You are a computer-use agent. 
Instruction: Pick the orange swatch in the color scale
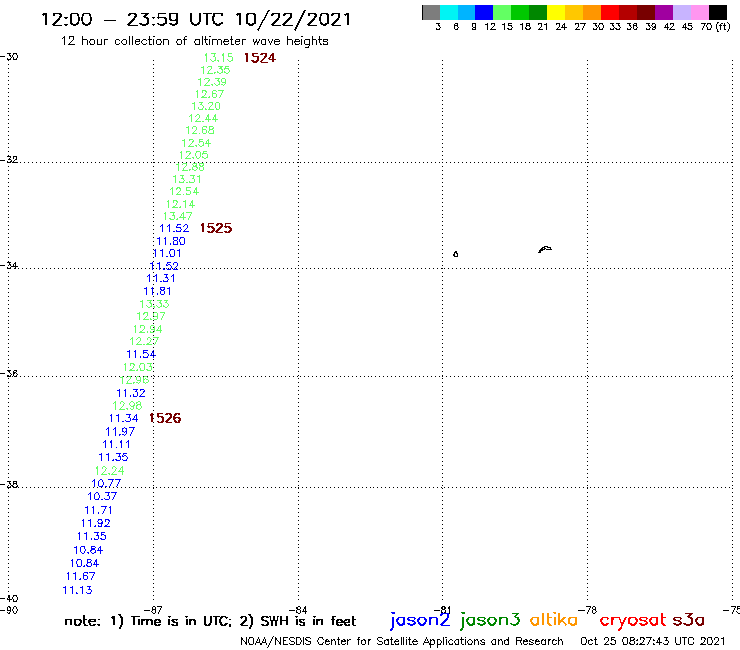click(x=592, y=12)
